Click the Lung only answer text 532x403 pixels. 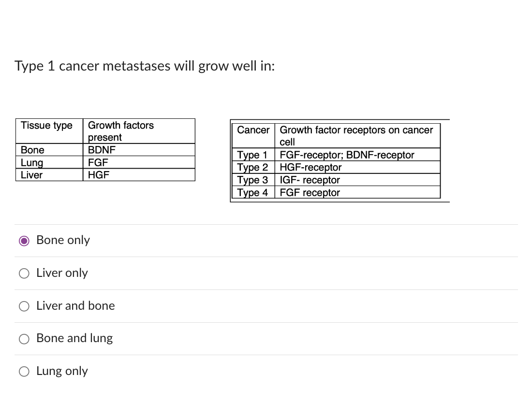62,371
